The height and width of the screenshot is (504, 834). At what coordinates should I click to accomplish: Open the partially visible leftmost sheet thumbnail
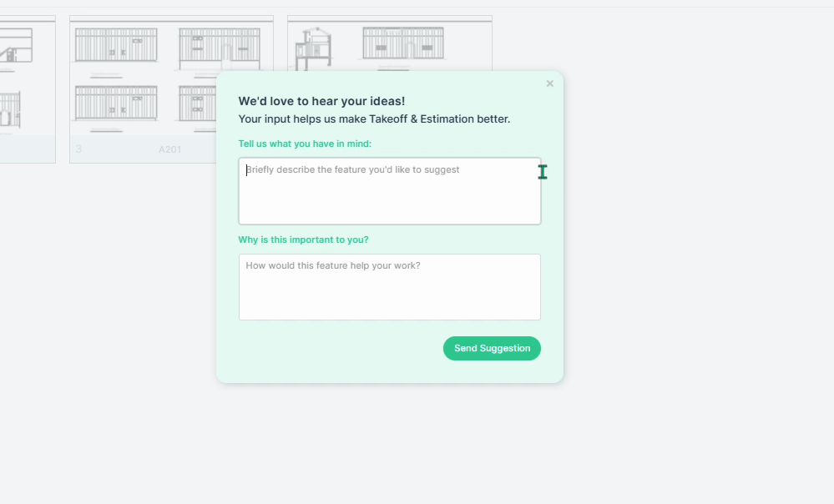[28, 89]
